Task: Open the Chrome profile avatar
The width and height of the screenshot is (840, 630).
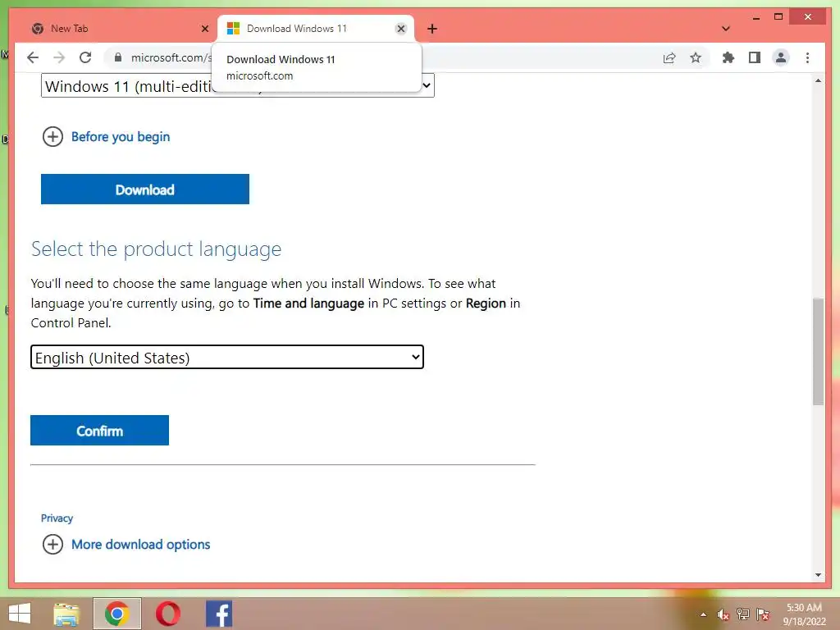Action: (781, 57)
